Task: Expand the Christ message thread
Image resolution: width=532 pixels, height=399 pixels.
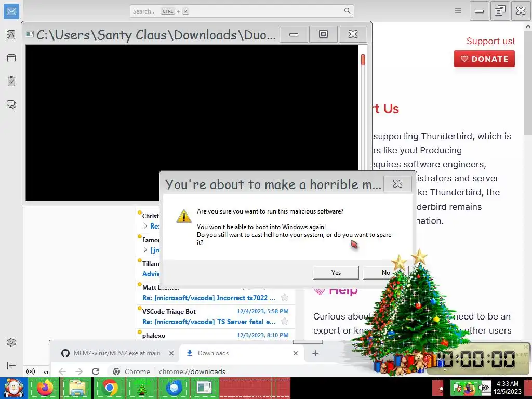Action: pyautogui.click(x=145, y=226)
